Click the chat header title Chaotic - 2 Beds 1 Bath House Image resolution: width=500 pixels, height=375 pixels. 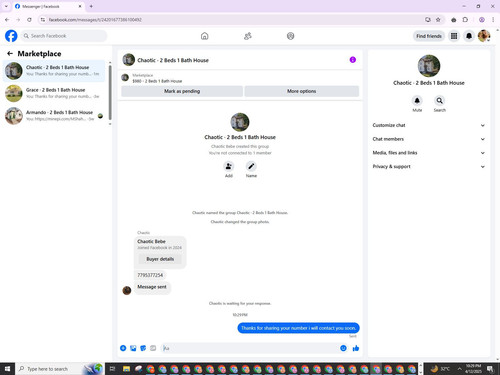pyautogui.click(x=173, y=60)
